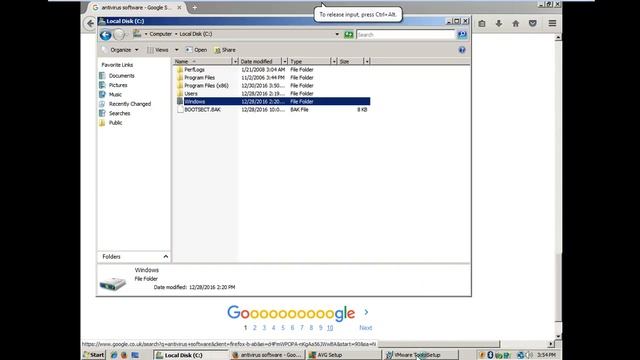The width and height of the screenshot is (640, 360).
Task: Select the Program Files (x86) folder
Action: [206, 86]
